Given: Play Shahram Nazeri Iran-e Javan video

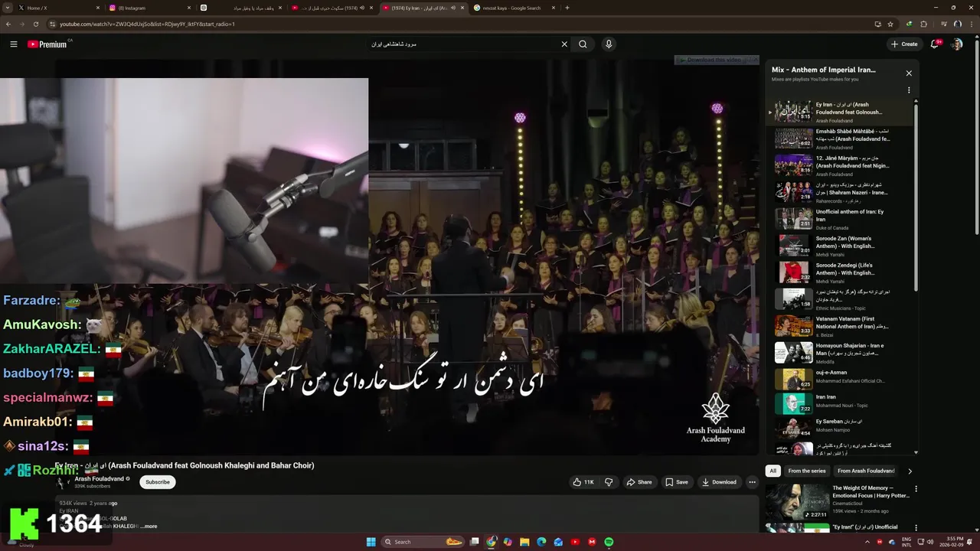Looking at the screenshot, I should point(842,192).
